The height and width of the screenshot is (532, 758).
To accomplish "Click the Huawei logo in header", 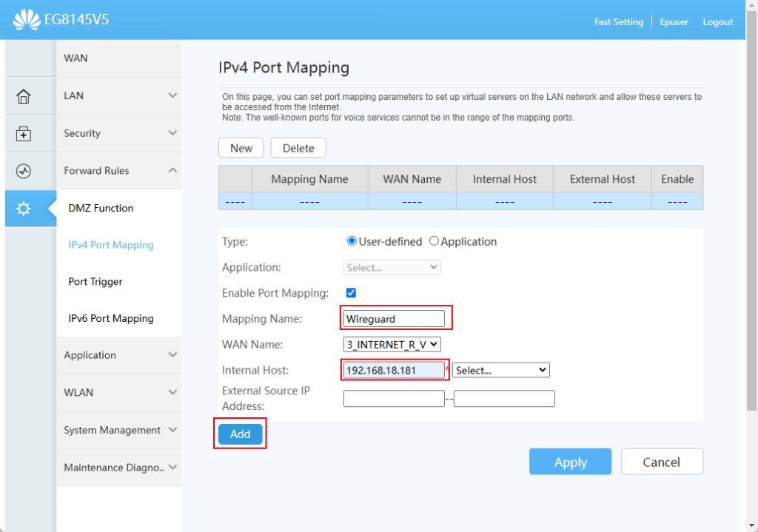I will [x=27, y=20].
